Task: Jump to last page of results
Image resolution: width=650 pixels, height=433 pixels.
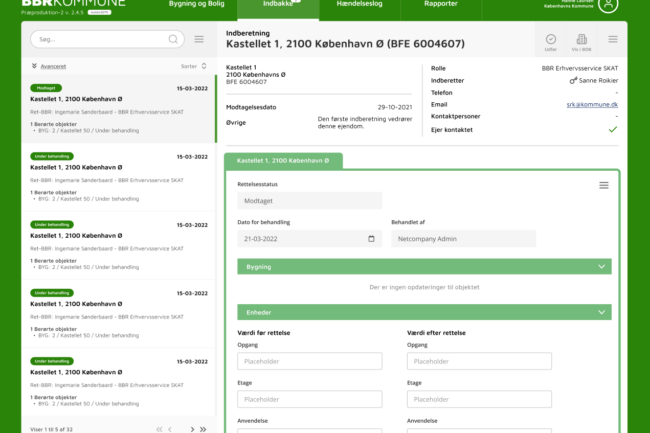Action: (204, 428)
